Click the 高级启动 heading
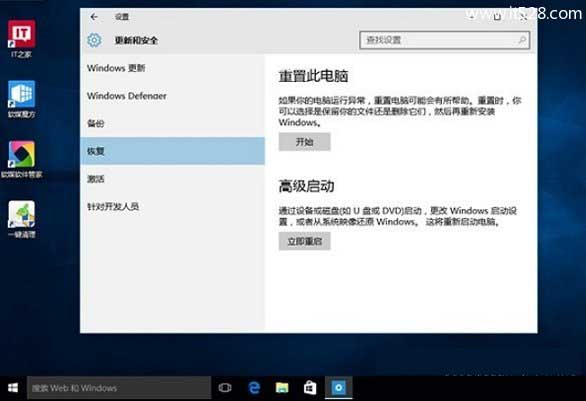This screenshot has width=586, height=401. [x=306, y=186]
